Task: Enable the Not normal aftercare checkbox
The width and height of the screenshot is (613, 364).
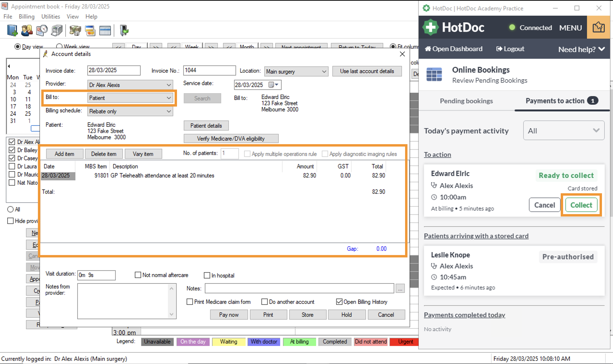Action: coord(138,275)
